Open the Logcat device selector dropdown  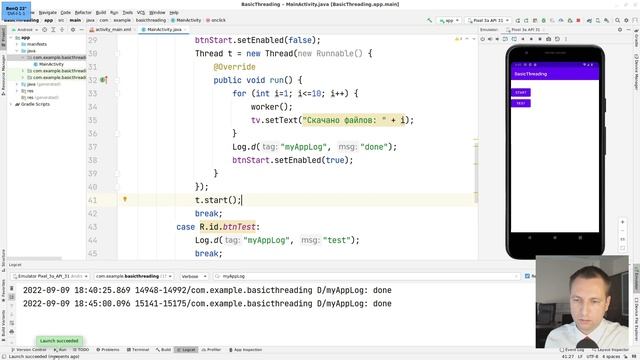50,276
